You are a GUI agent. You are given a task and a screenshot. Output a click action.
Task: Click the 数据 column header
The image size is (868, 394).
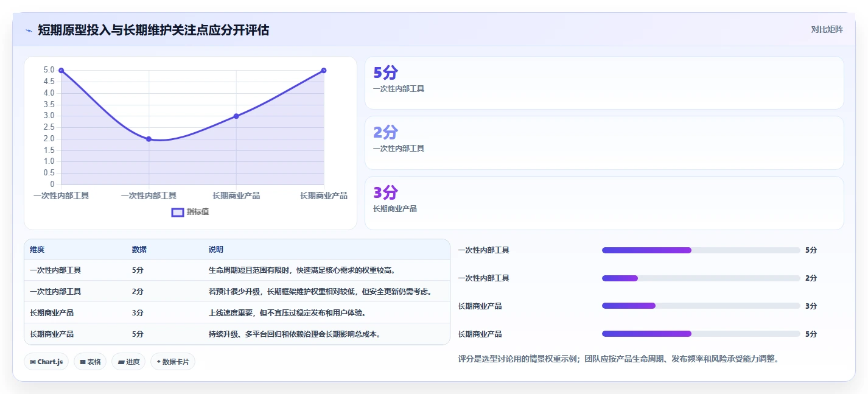[139, 250]
